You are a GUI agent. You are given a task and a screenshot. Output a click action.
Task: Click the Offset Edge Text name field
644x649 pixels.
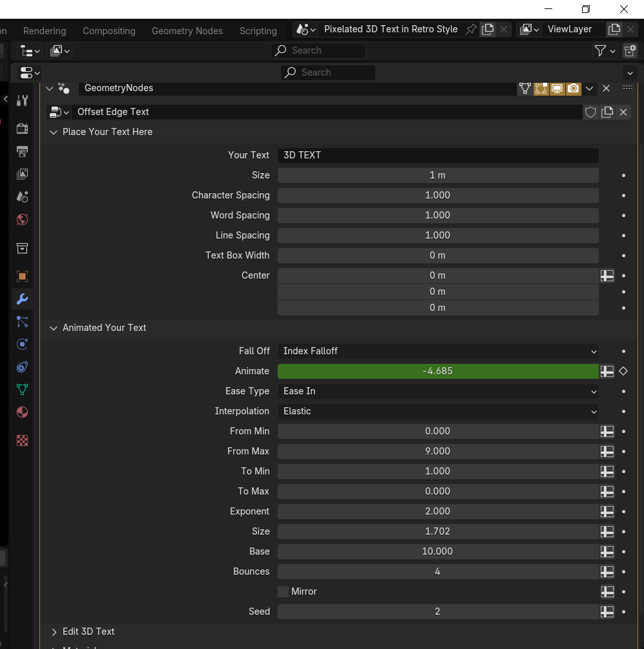pos(327,112)
